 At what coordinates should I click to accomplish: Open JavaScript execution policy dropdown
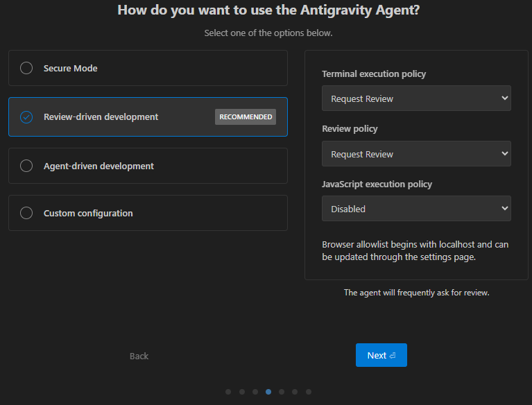(x=416, y=209)
